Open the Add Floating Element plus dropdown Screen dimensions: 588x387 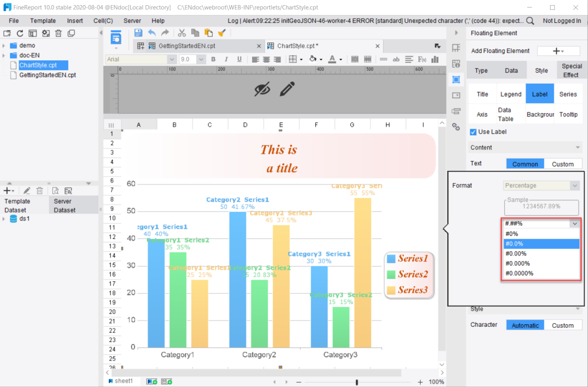[558, 51]
